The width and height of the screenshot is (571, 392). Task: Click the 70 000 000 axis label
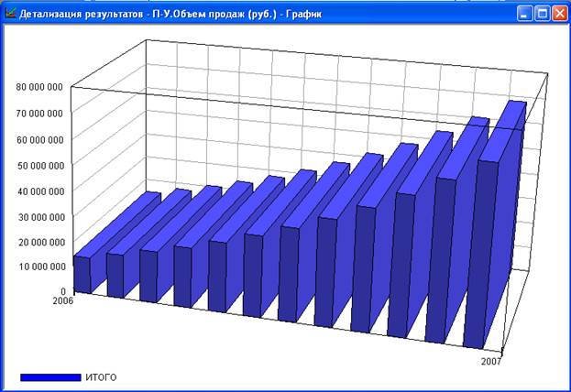[x=39, y=114]
